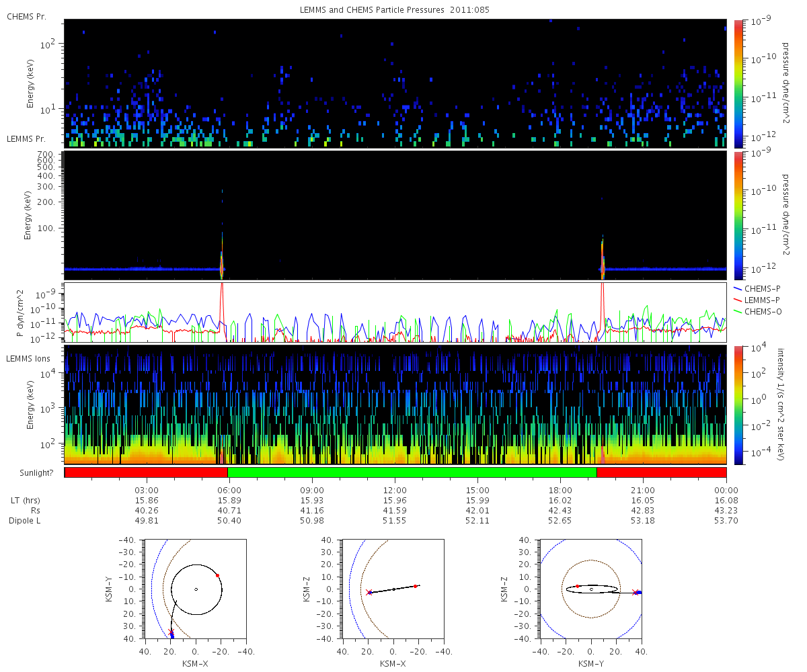Image resolution: width=807 pixels, height=672 pixels.
Task: Click the KSM-X versus KSM-Y orbit plot
Action: (x=195, y=589)
